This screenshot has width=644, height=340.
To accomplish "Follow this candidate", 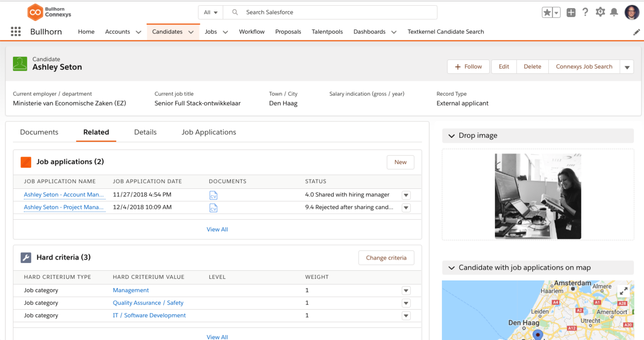I will coord(468,67).
